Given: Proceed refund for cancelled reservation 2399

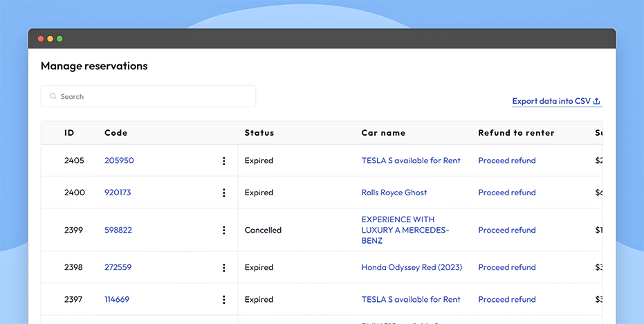Looking at the screenshot, I should point(507,230).
